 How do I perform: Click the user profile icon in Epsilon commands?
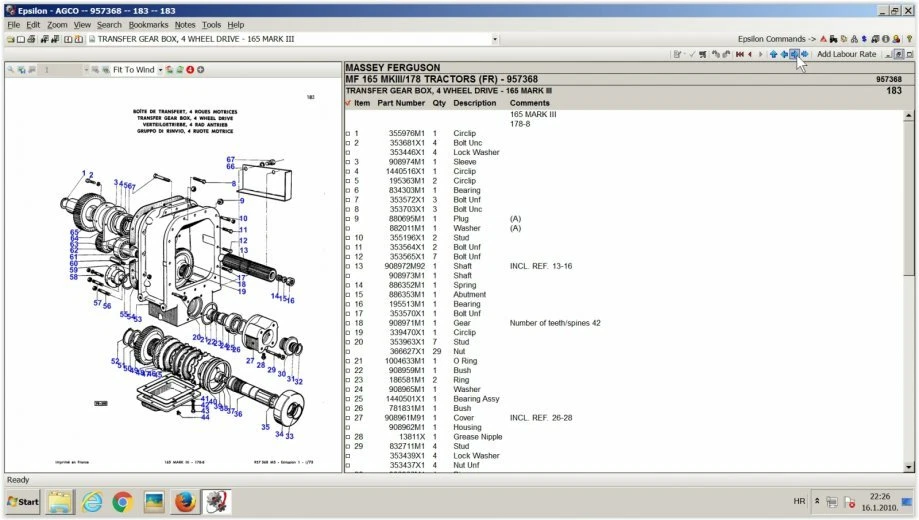click(x=896, y=39)
